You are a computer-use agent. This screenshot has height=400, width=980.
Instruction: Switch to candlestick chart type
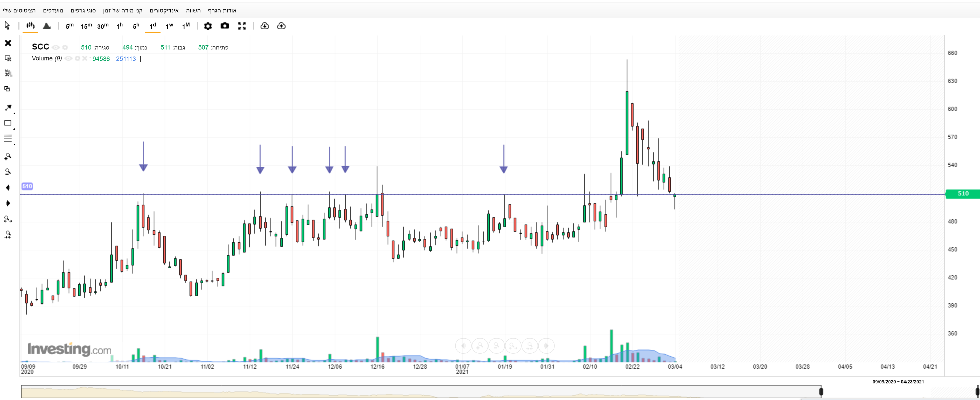(x=30, y=26)
